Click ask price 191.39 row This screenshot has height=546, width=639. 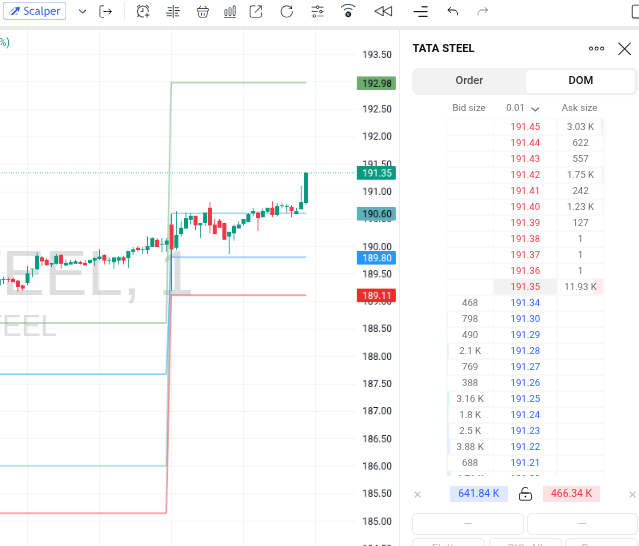(525, 222)
